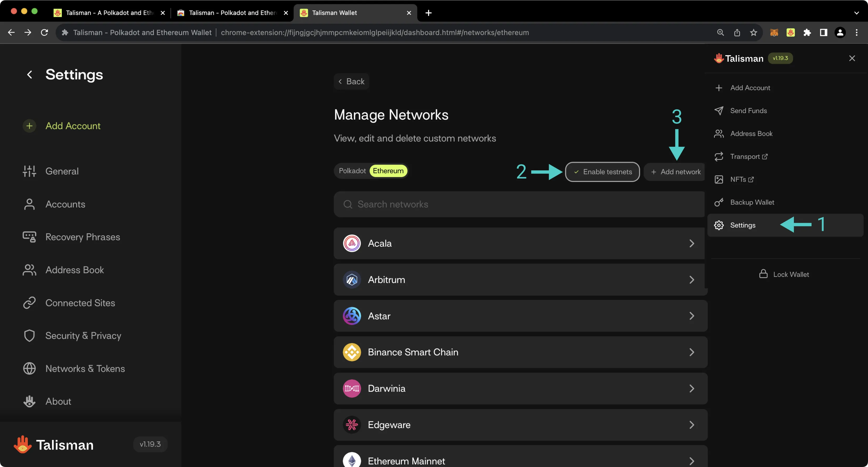868x467 pixels.
Task: Click the Back button above Manage Networks
Action: click(x=351, y=81)
